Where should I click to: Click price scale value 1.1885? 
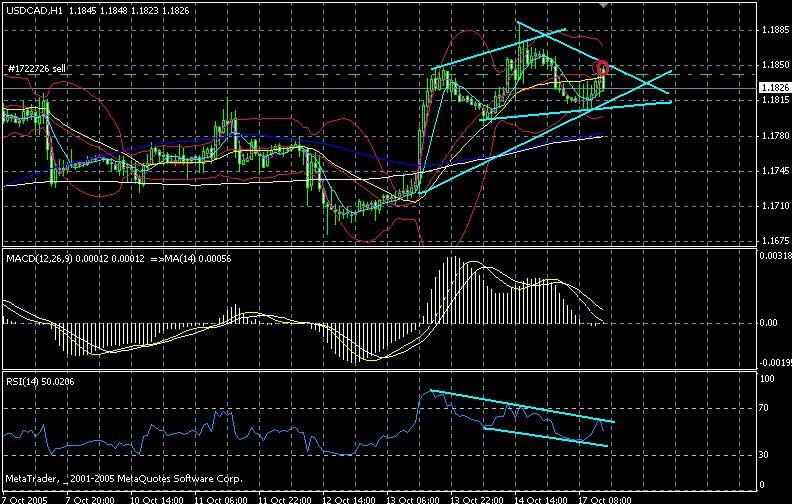pyautogui.click(x=775, y=30)
